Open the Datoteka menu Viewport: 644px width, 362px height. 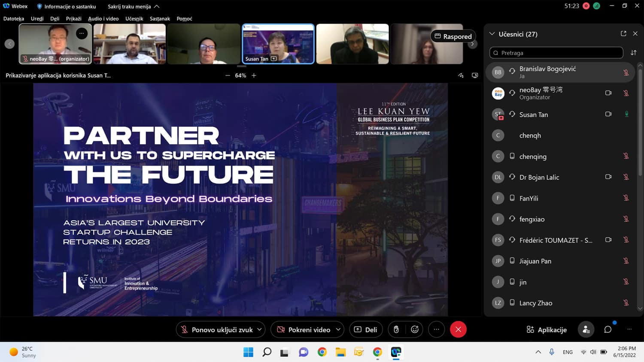click(14, 18)
